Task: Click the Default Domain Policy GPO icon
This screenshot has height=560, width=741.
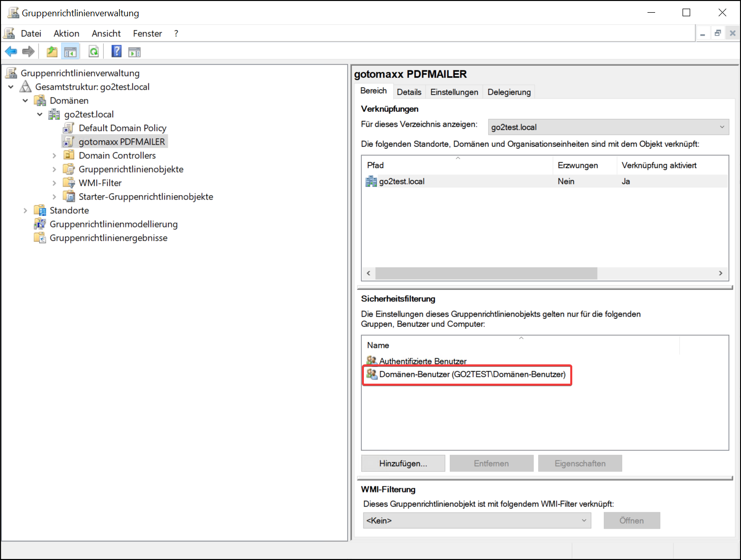Action: (x=69, y=128)
